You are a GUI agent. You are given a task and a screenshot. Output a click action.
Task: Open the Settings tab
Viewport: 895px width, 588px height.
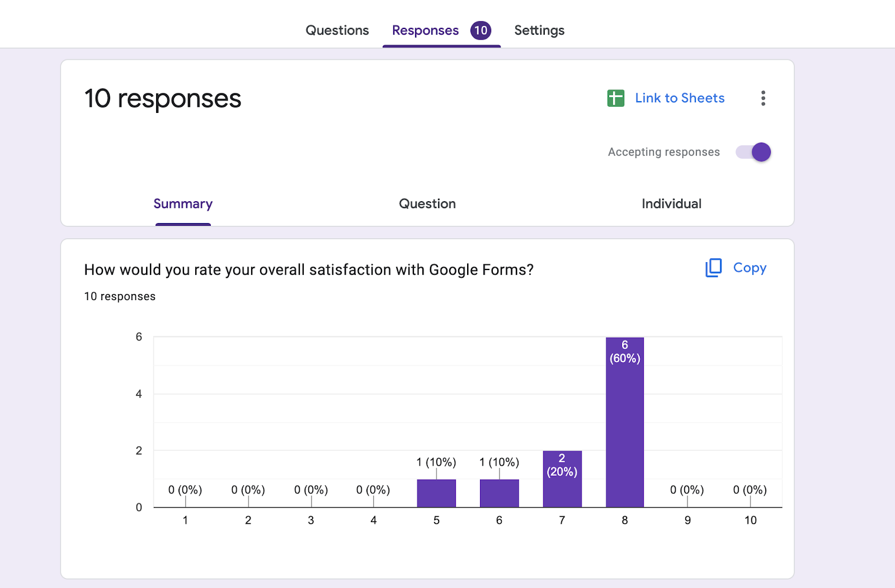pyautogui.click(x=539, y=30)
